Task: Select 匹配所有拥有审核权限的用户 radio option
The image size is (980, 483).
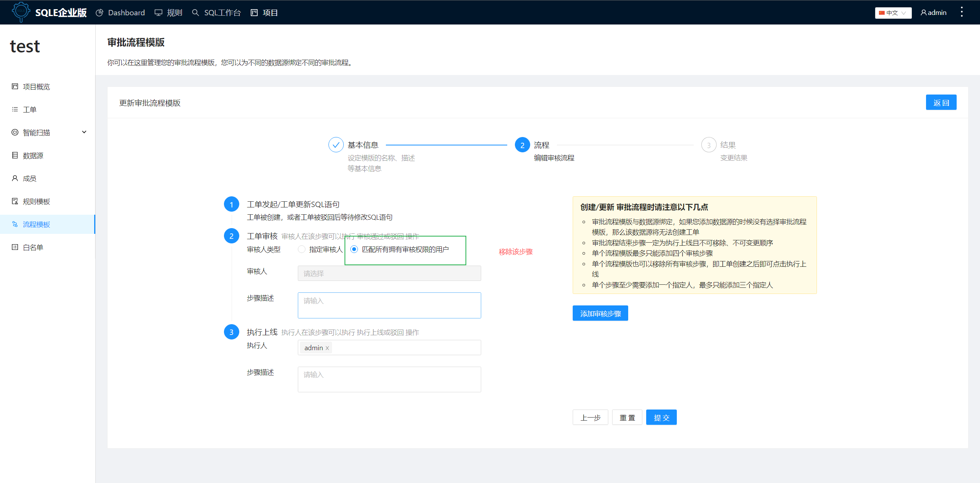Action: [354, 250]
